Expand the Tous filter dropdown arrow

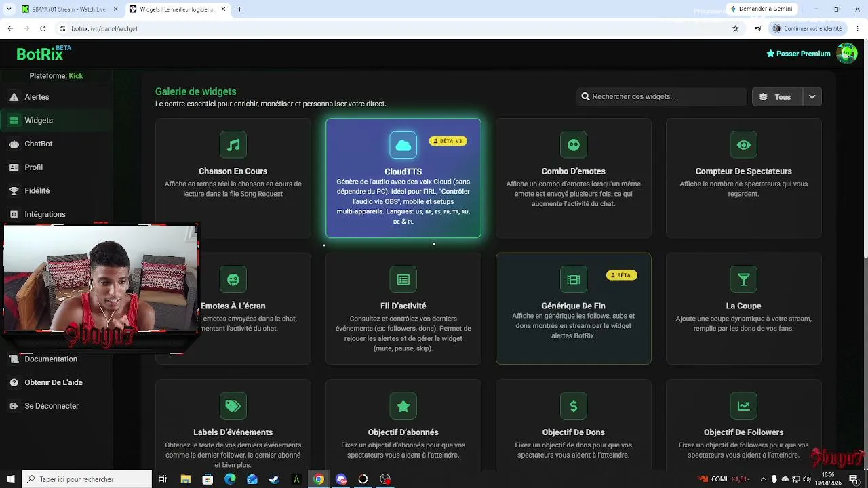[812, 96]
